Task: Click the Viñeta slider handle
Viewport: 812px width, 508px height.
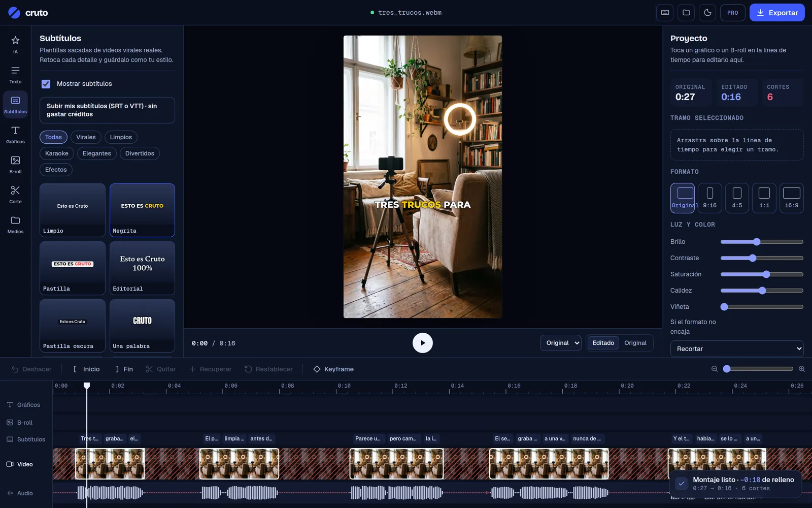Action: 724,307
